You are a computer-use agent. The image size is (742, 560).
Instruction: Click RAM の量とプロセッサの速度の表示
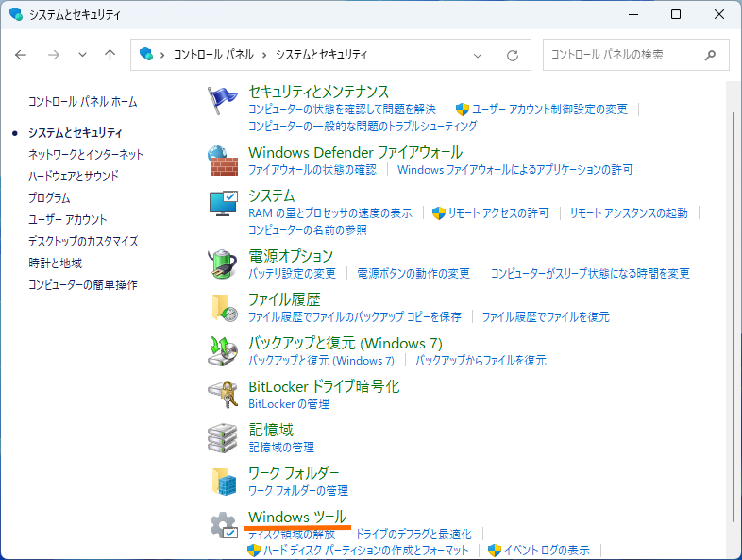point(330,213)
